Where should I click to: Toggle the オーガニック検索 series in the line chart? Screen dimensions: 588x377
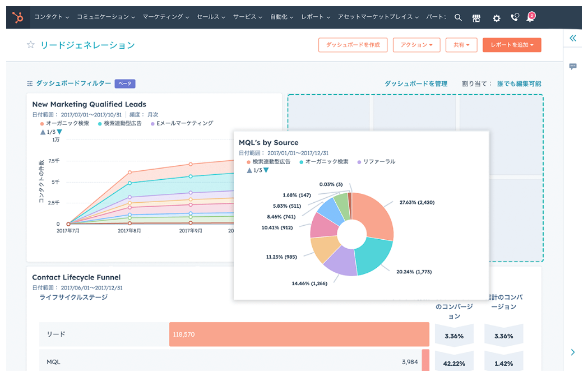(x=68, y=123)
